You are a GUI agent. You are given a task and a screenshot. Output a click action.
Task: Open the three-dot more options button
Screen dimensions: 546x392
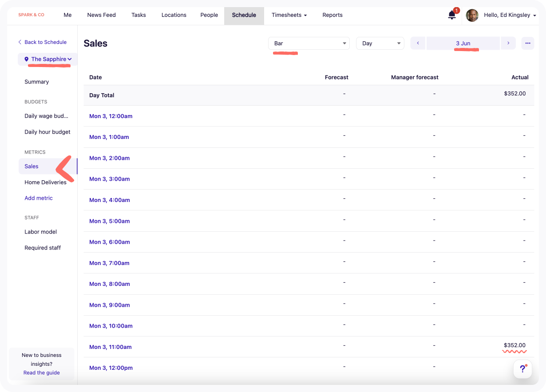click(528, 43)
